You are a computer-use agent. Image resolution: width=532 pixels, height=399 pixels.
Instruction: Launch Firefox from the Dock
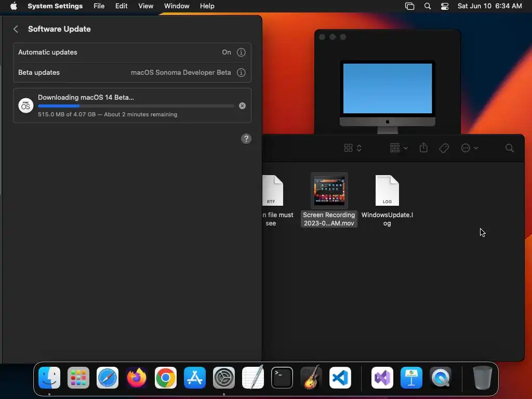pyautogui.click(x=137, y=378)
